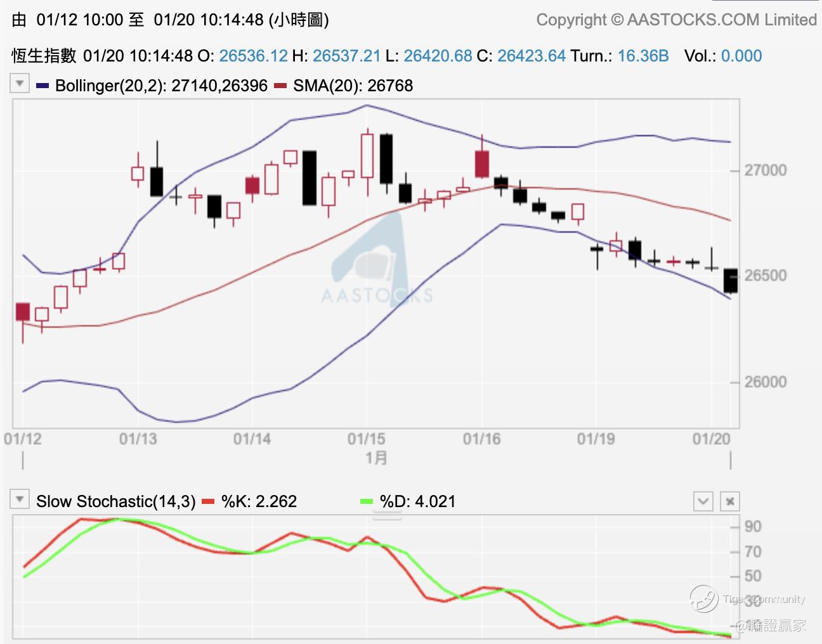Click the 01/16 date axis label
The image size is (822, 644).
[x=481, y=439]
